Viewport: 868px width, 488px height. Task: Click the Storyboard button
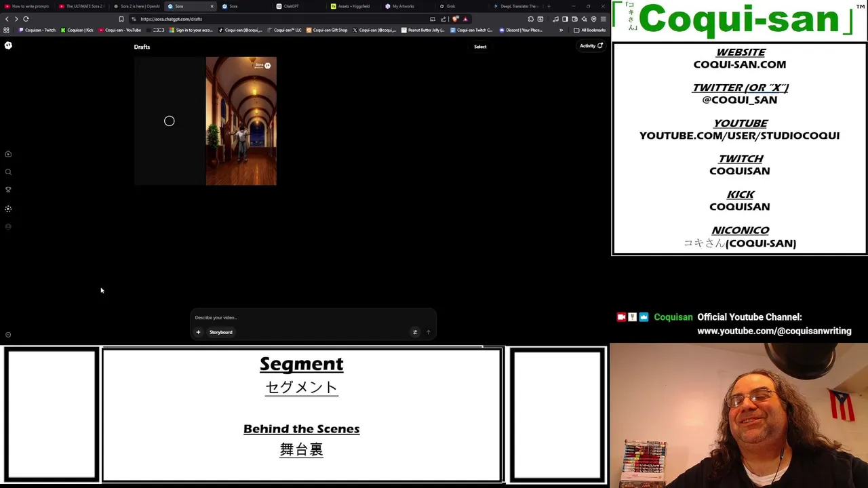pos(220,332)
